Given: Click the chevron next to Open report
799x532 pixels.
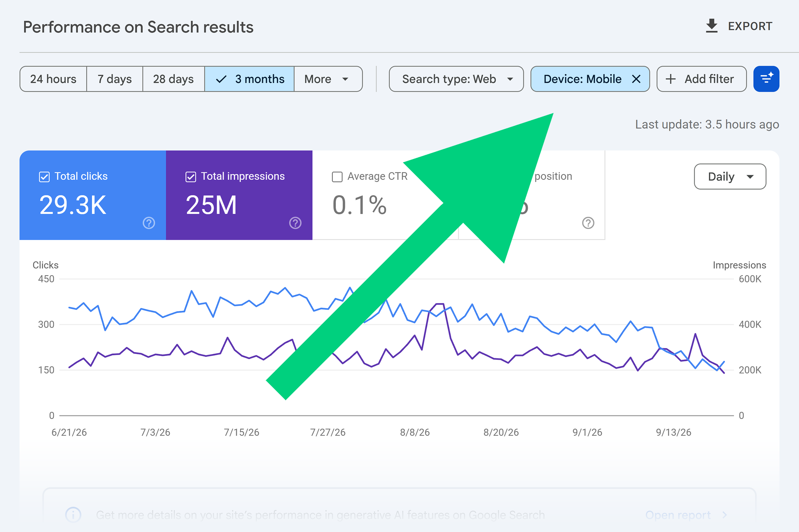Looking at the screenshot, I should click(724, 515).
